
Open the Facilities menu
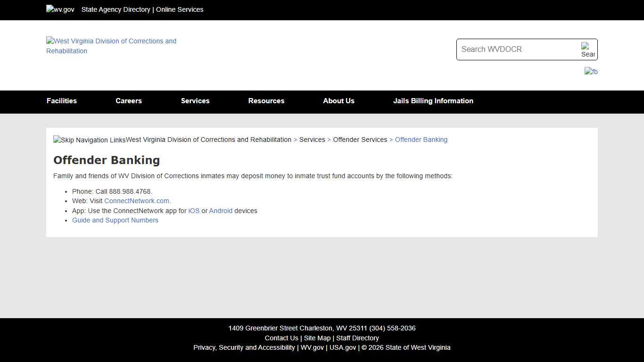(x=62, y=101)
